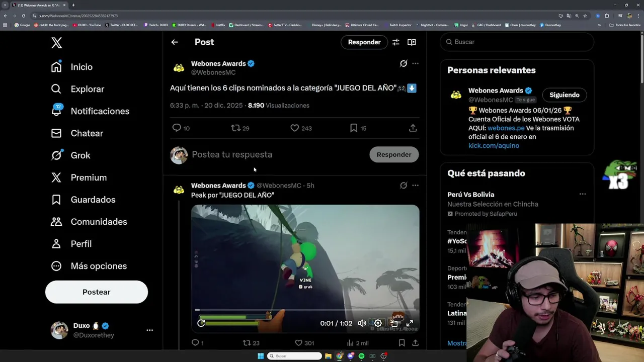Enter video fullscreen
Image resolution: width=644 pixels, height=362 pixels.
(x=410, y=323)
